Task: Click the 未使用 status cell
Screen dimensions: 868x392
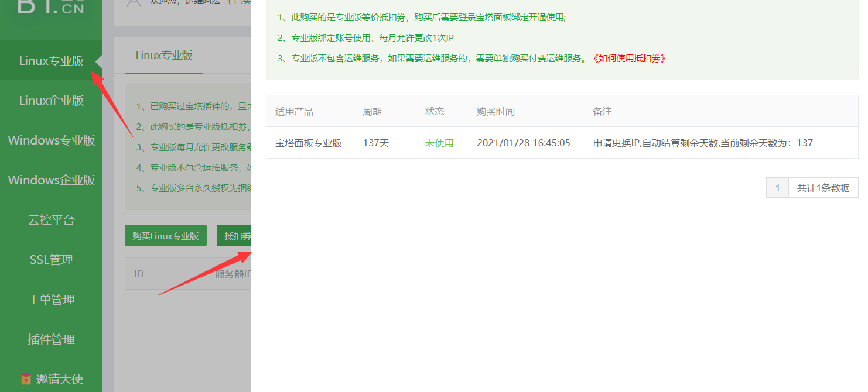Action: (439, 143)
